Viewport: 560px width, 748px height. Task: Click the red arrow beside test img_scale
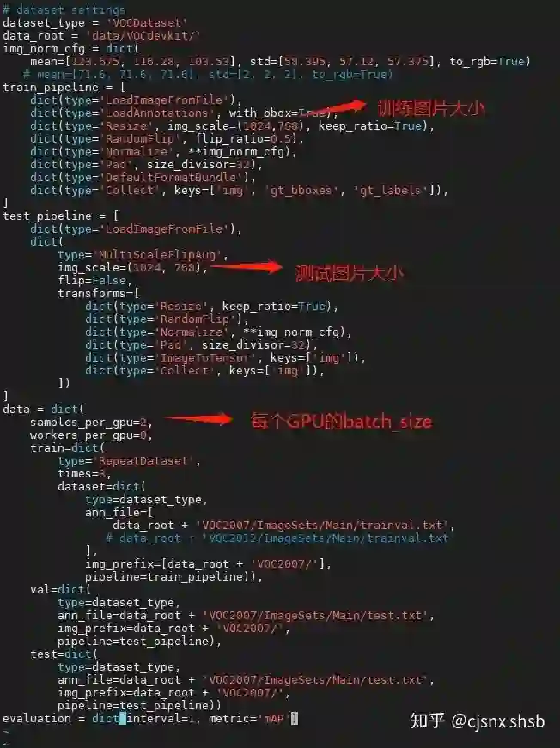tap(247, 266)
